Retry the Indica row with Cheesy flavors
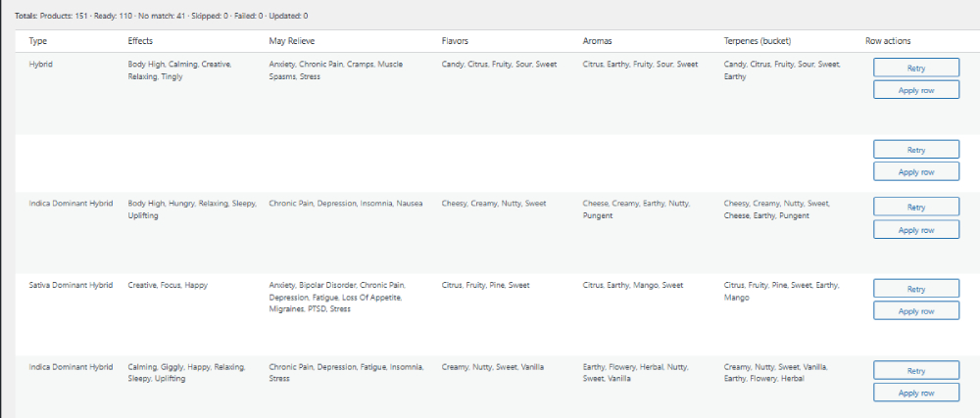The image size is (980, 418). click(915, 208)
